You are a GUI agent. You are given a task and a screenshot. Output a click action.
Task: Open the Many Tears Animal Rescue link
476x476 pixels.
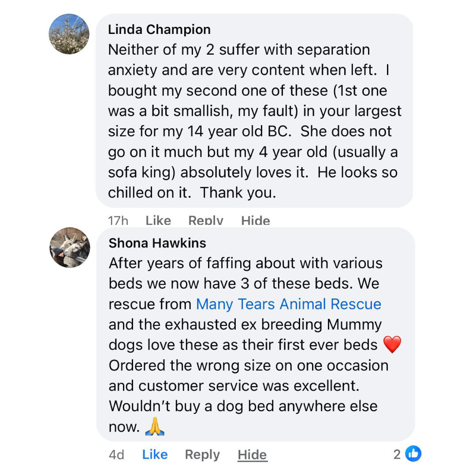click(288, 304)
